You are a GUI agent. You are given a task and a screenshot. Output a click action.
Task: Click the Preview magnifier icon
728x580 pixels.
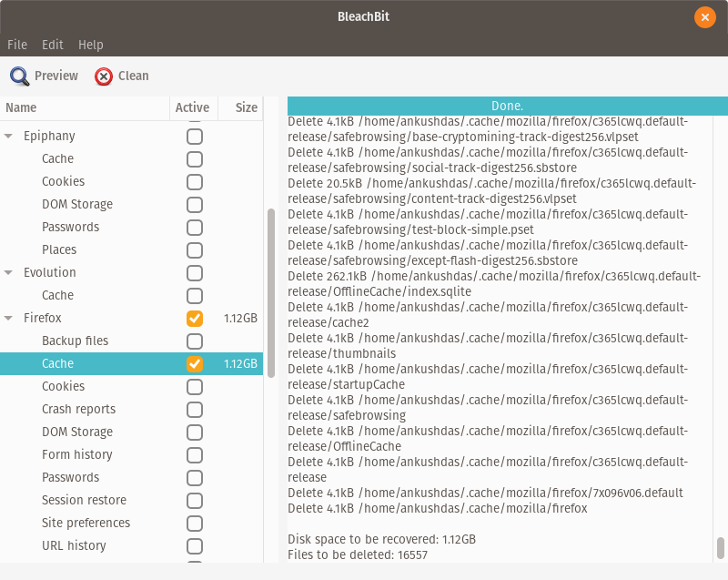click(19, 76)
